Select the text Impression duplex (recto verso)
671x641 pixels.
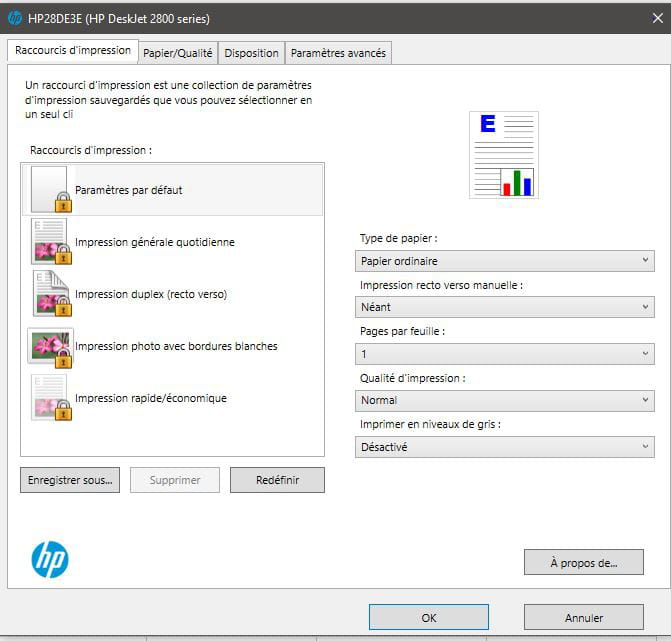coord(151,294)
